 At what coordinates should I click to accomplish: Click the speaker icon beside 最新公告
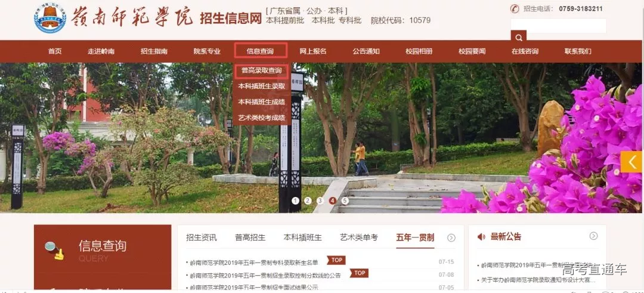[x=481, y=237]
